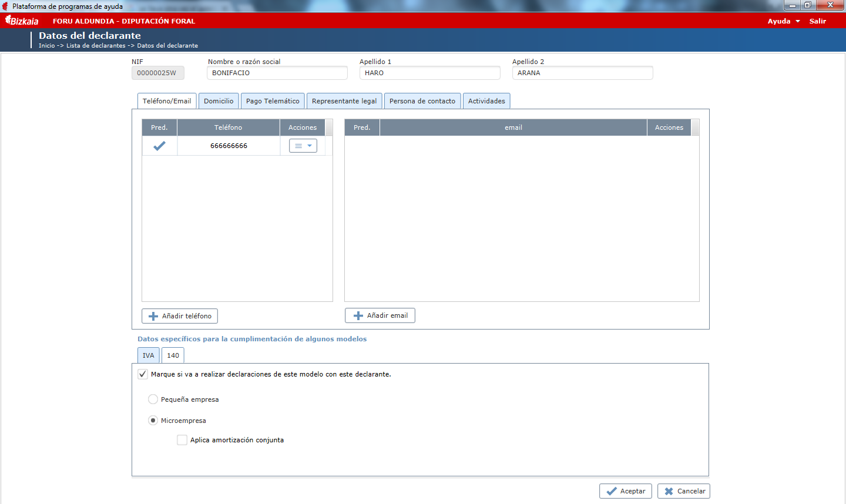This screenshot has height=504, width=846.
Task: Select the Pequeña empresa radio option
Action: tap(153, 399)
